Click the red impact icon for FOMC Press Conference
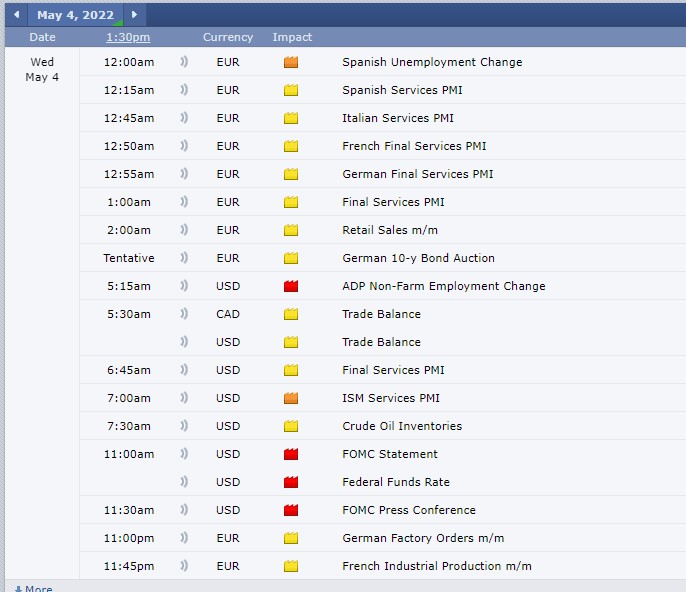The height and width of the screenshot is (592, 686). tap(291, 510)
